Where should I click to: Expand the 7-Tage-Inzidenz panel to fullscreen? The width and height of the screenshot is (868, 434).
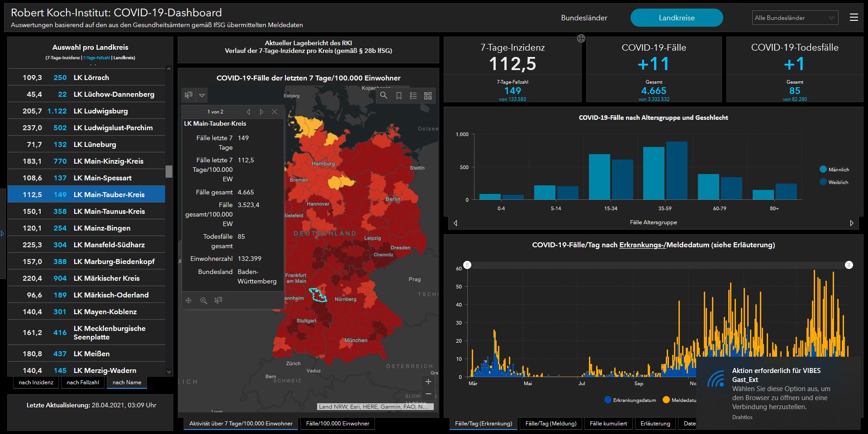581,39
